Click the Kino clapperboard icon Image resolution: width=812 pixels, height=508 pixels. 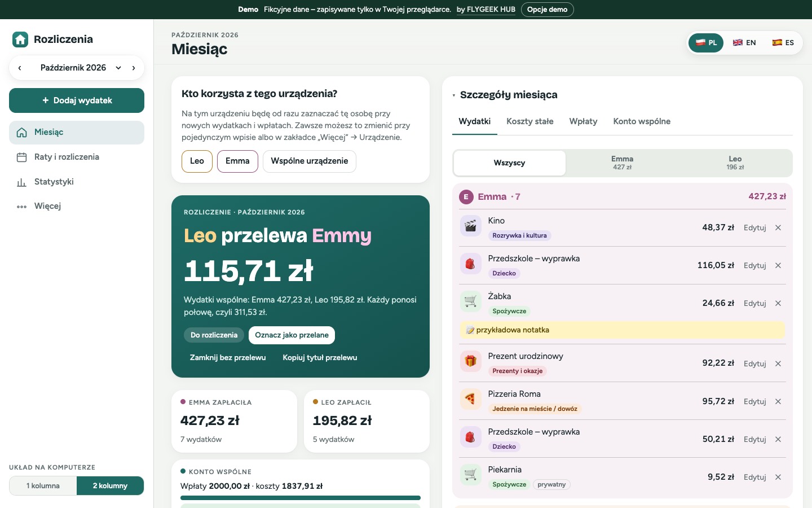click(471, 226)
